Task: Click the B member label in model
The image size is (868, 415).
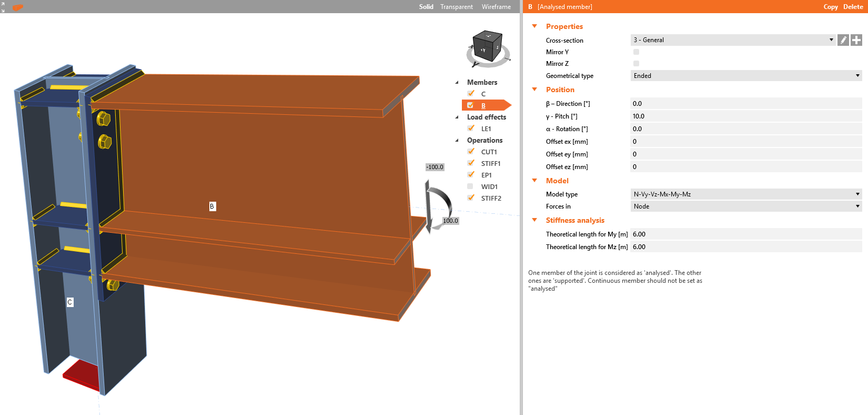Action: pos(212,206)
